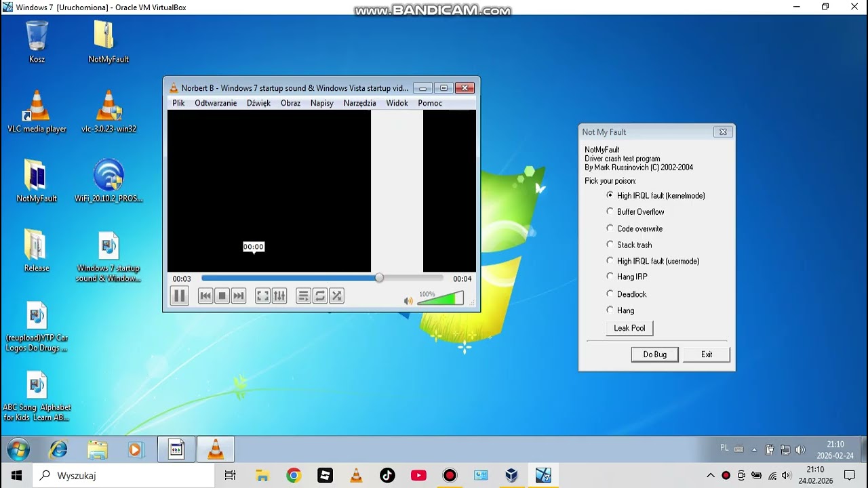Open YouTube from host taskbar
The height and width of the screenshot is (488, 868).
[x=418, y=476]
